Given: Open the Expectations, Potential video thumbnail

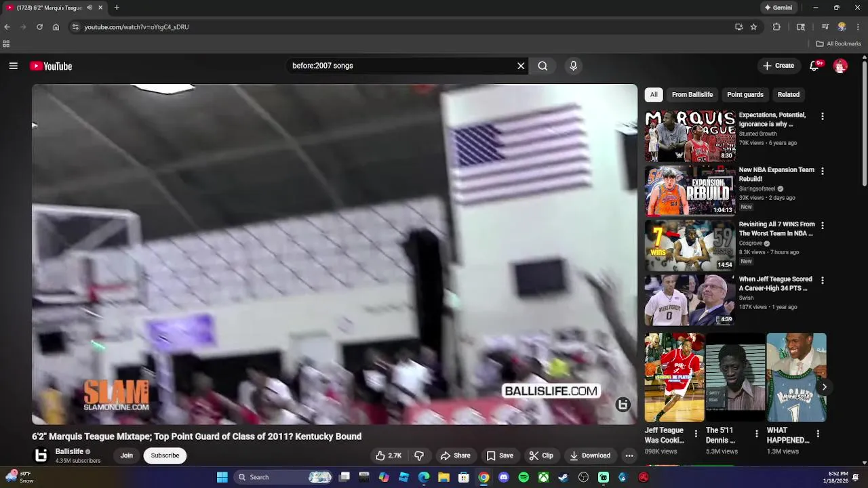Looking at the screenshot, I should [x=690, y=136].
